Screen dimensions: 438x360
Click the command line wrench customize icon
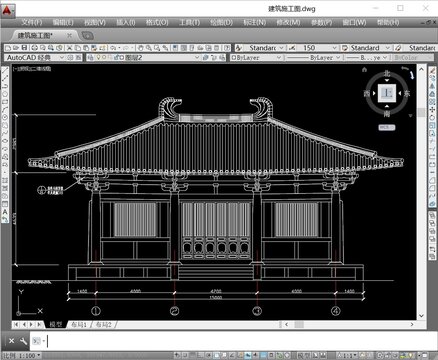click(23, 341)
